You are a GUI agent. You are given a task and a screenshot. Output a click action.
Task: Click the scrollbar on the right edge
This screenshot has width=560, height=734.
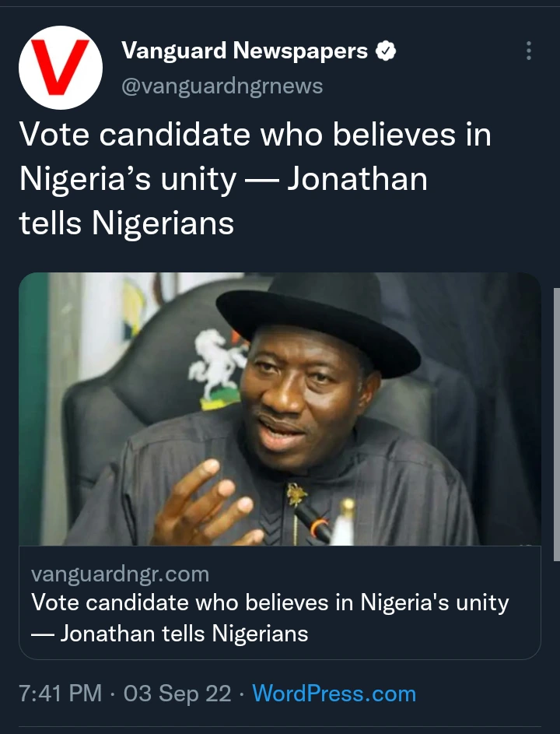(x=556, y=424)
